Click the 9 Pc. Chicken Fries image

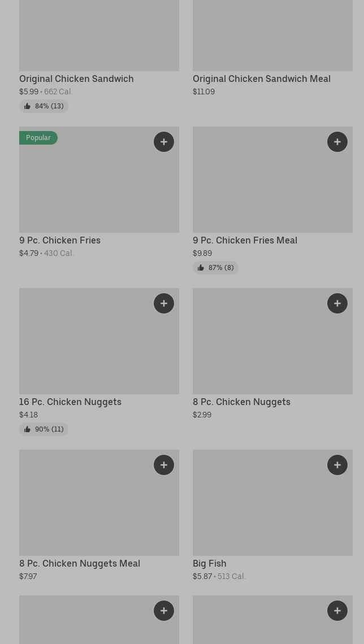pos(99,186)
